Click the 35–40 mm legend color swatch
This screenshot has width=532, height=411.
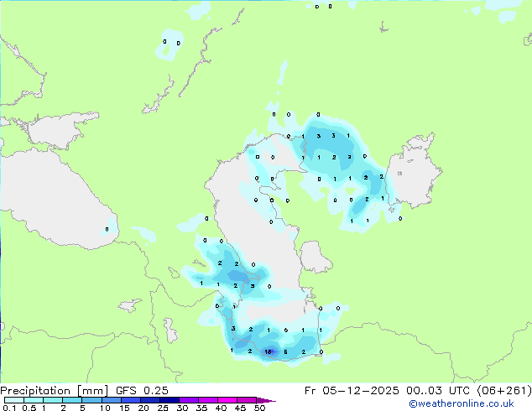208,400
